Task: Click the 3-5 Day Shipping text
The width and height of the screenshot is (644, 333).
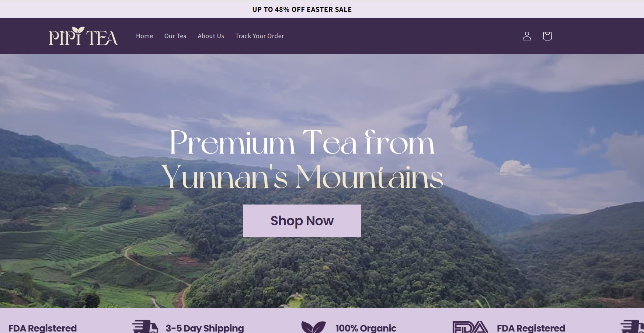Action: [x=205, y=328]
